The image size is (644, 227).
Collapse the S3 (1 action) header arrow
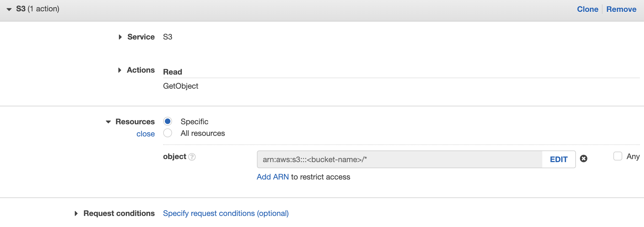(x=9, y=9)
